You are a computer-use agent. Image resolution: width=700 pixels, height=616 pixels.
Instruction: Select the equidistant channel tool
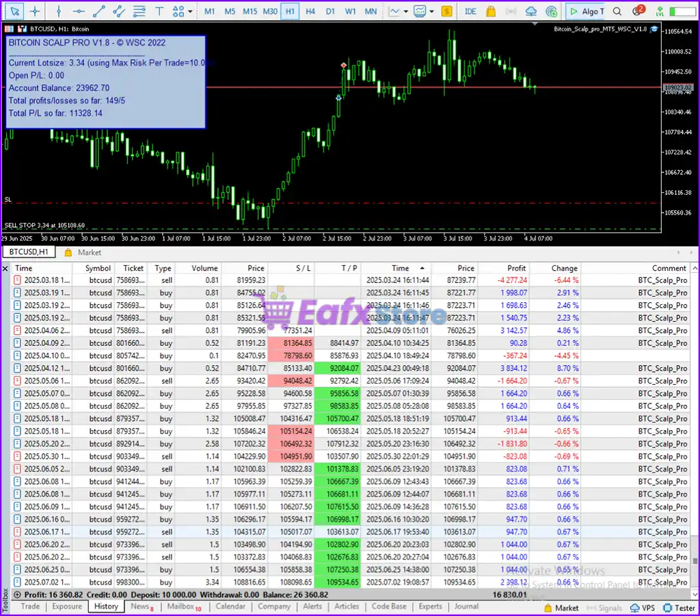click(119, 11)
